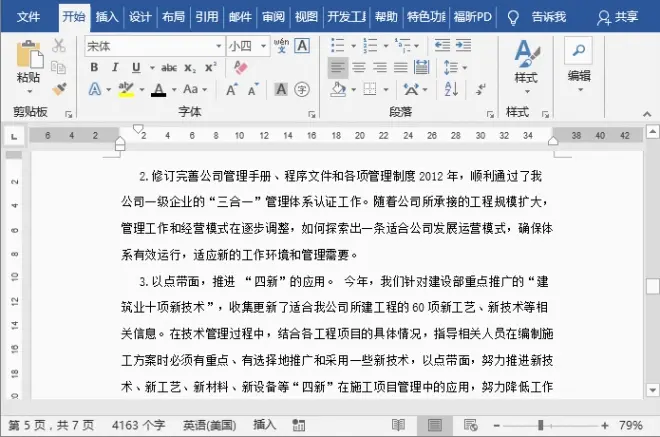660x437 pixels.
Task: Open the Change Case Aa menu
Action: [191, 89]
